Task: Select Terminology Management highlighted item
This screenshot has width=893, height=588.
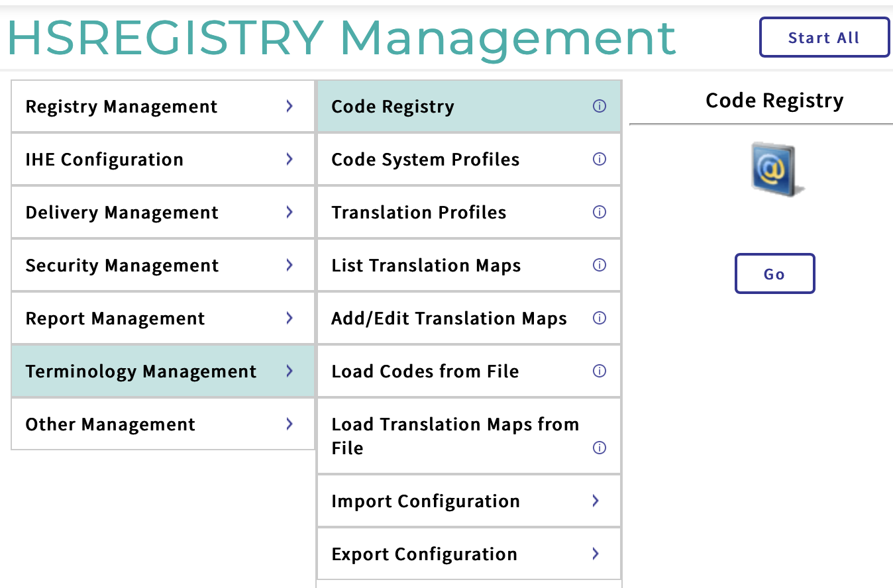Action: tap(140, 371)
